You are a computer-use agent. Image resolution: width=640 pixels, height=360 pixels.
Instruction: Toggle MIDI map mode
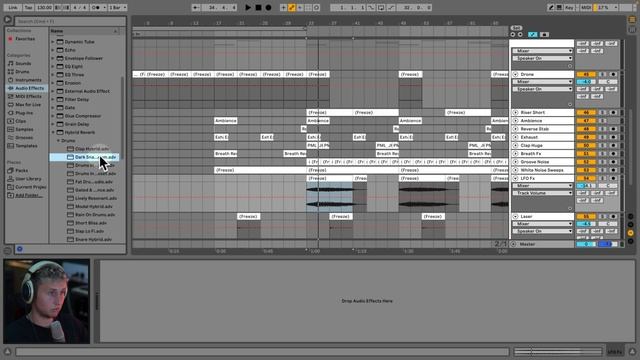point(586,7)
